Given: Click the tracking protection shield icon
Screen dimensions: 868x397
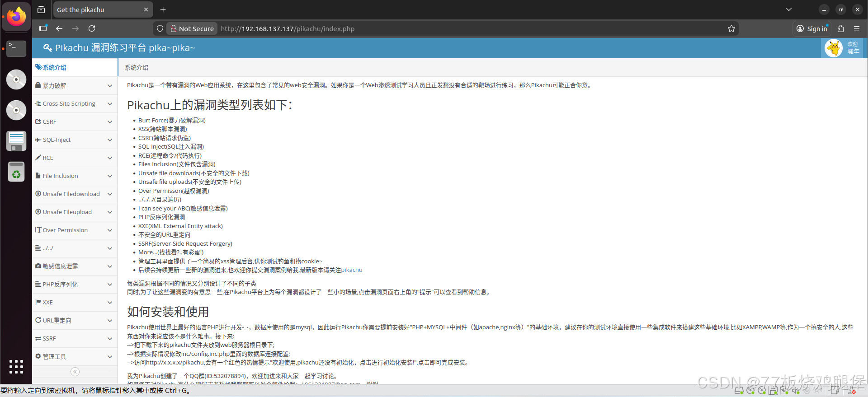Looking at the screenshot, I should click(x=160, y=28).
